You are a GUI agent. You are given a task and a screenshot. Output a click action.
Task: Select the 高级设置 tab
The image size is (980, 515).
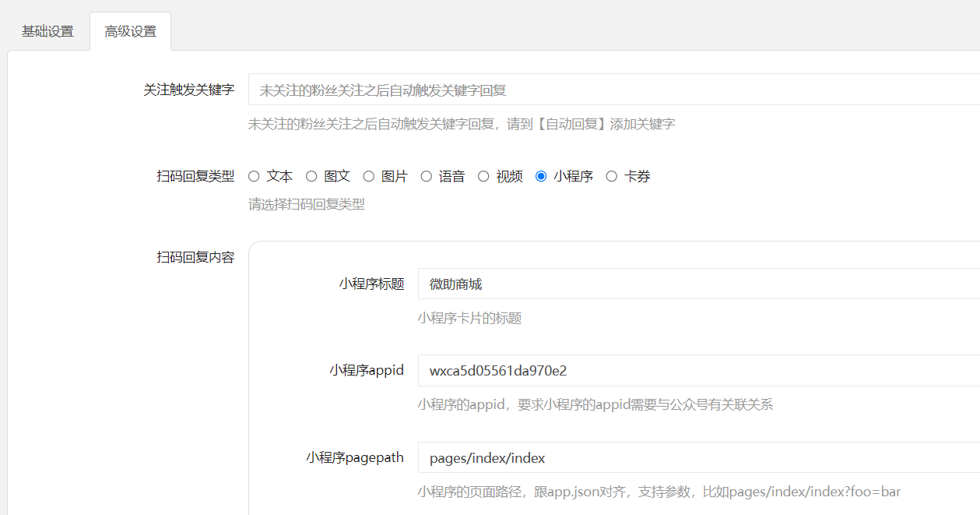pos(130,31)
